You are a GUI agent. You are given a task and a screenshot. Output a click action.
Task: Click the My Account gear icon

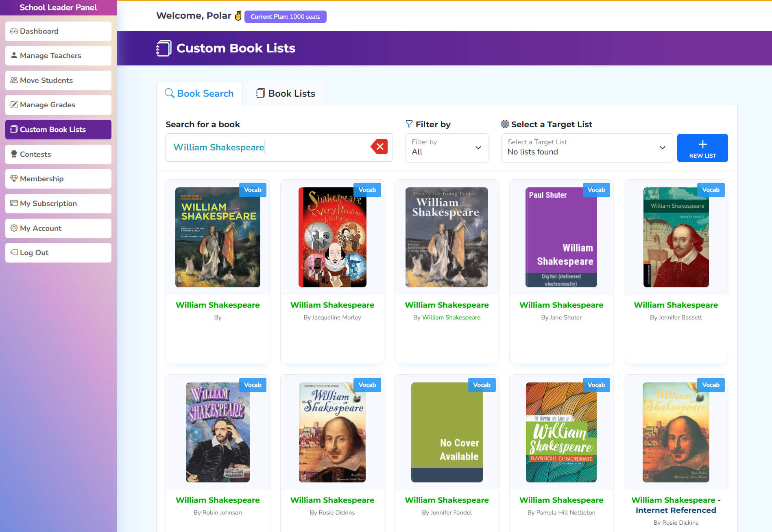[14, 228]
